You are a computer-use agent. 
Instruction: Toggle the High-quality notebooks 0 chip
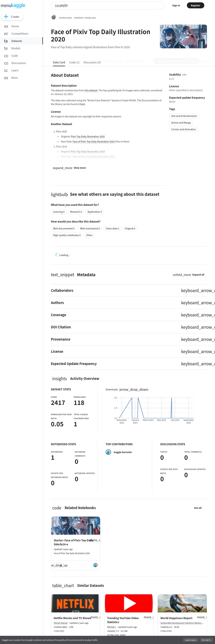click(67, 235)
